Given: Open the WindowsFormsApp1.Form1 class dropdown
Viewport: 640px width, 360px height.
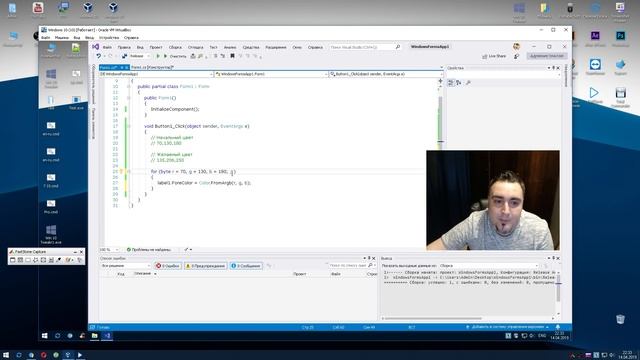Looking at the screenshot, I should coord(271,74).
